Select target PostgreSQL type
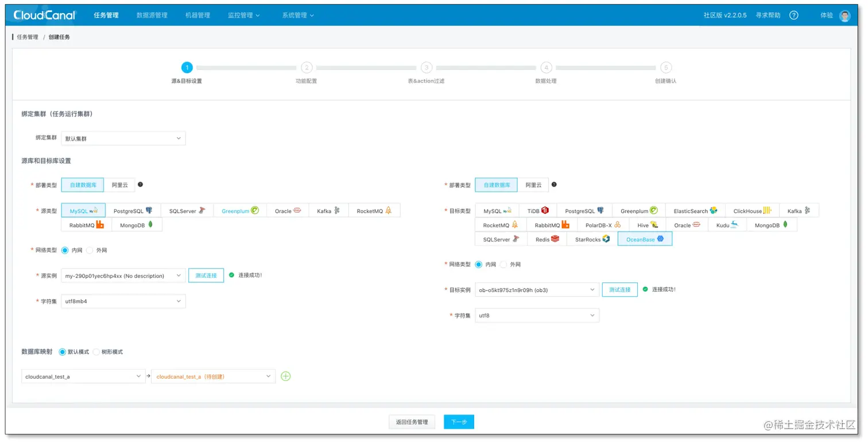Screen dimensions: 868x443 pyautogui.click(x=584, y=211)
